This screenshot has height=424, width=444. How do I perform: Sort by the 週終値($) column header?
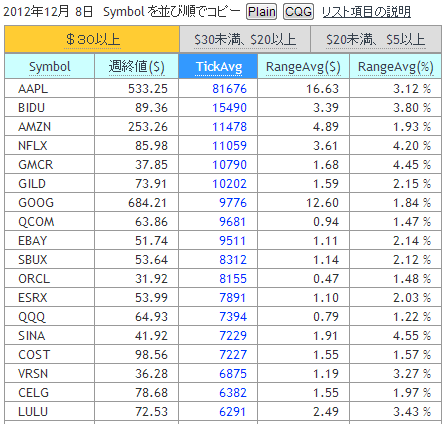[137, 67]
